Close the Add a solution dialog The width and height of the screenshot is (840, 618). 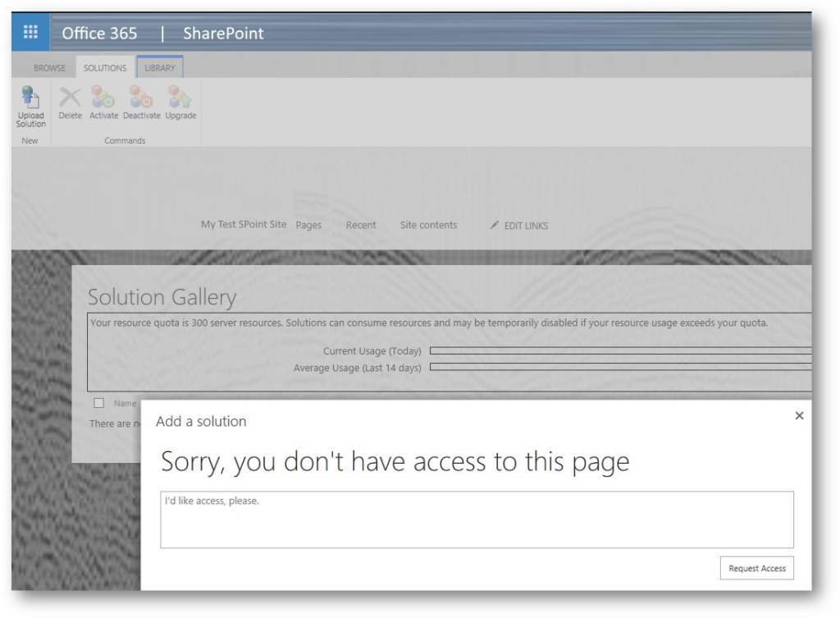click(x=800, y=416)
